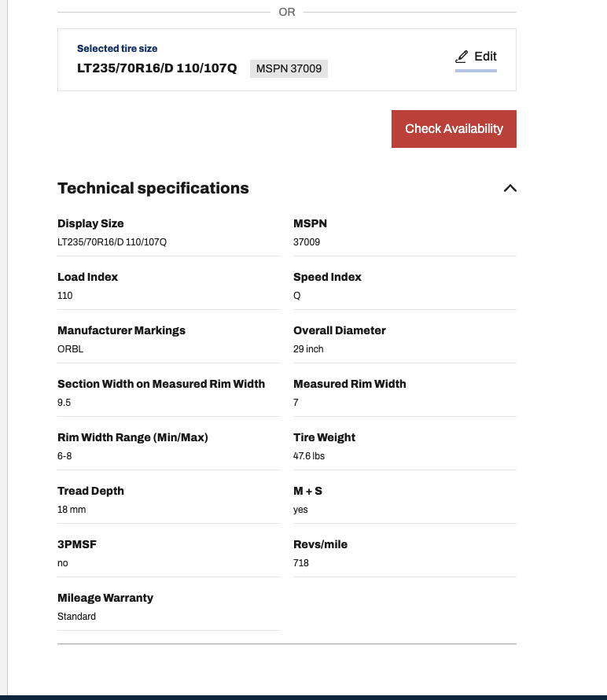
Task: Click the MSPN 37009 badge
Action: point(289,68)
